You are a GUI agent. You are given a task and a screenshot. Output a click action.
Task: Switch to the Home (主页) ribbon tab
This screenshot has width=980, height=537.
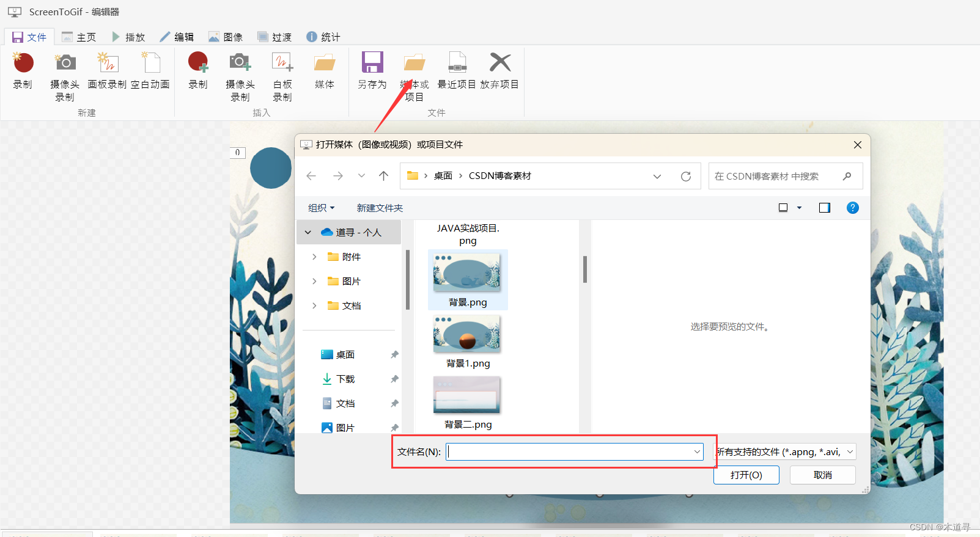tap(79, 37)
